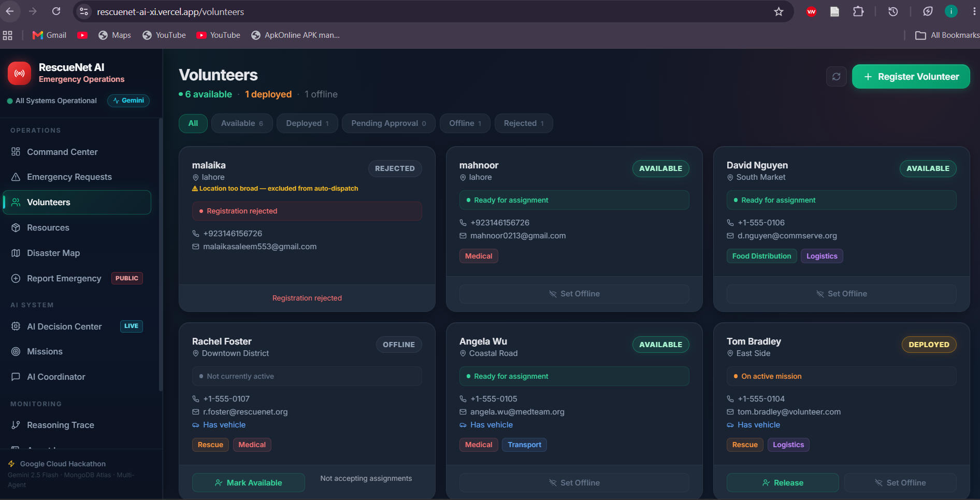This screenshot has height=500, width=980.
Task: Open Report Emergency public page
Action: pos(77,278)
